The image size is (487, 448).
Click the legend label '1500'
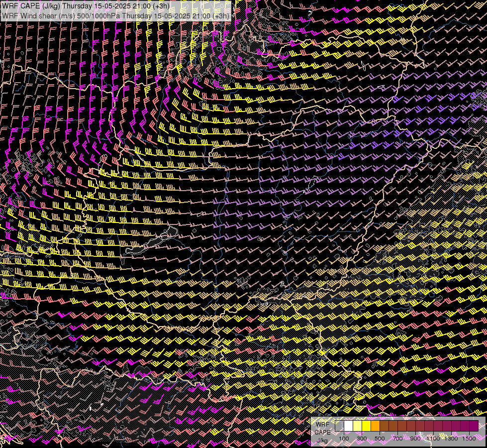(x=469, y=439)
